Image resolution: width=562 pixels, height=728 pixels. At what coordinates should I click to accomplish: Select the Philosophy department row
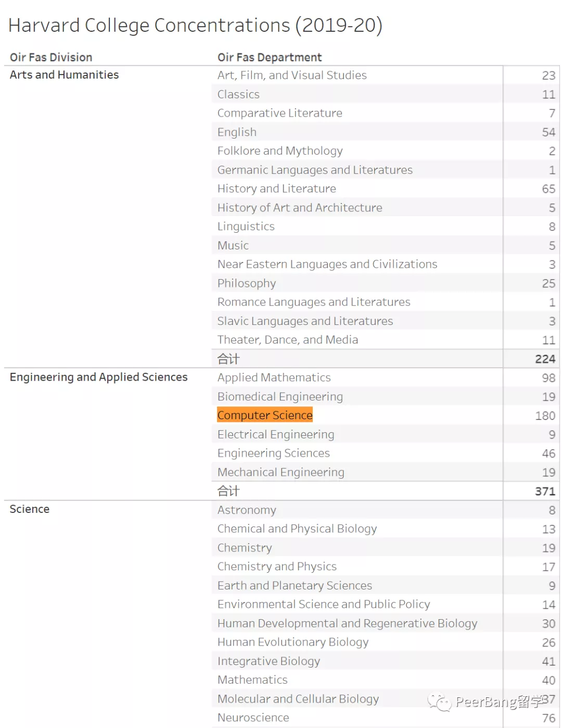coord(247,283)
